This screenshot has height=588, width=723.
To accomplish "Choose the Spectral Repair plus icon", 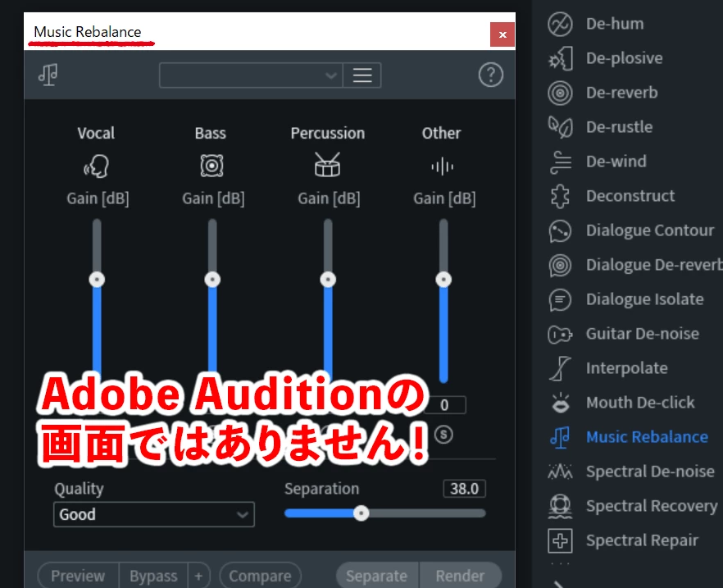I will click(x=560, y=540).
